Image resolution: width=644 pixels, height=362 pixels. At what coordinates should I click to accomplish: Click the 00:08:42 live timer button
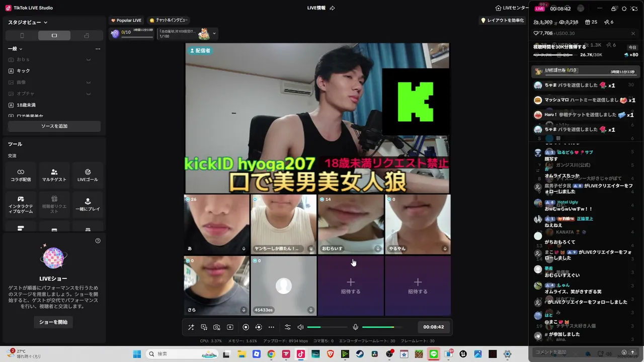pos(433,327)
